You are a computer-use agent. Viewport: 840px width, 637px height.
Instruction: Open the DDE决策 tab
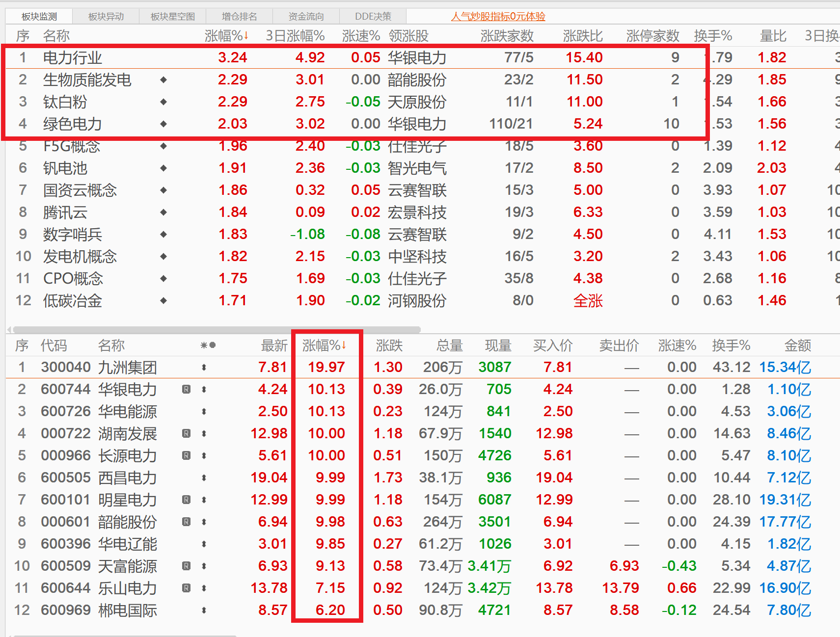coord(373,16)
